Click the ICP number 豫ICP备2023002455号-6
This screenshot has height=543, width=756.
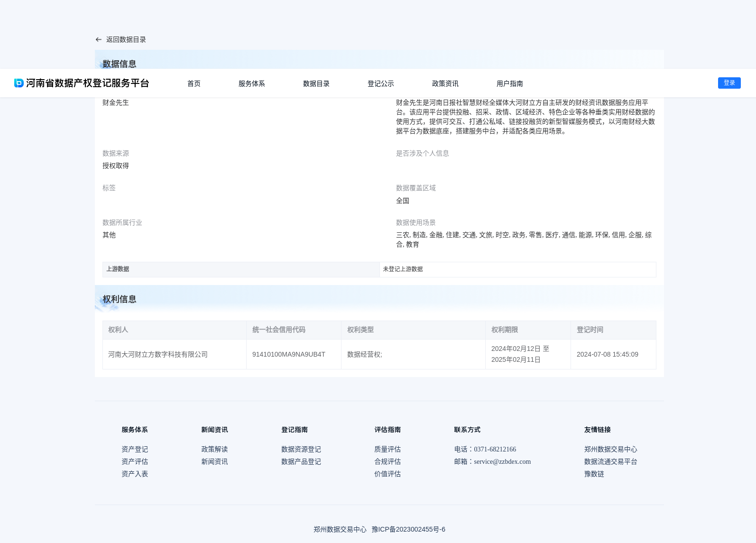coord(408,529)
